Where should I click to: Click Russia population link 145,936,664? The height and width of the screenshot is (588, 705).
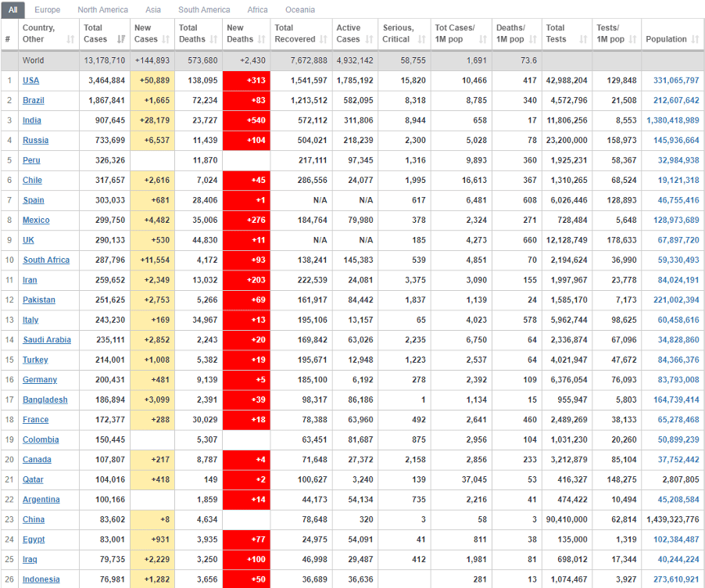[x=676, y=141]
